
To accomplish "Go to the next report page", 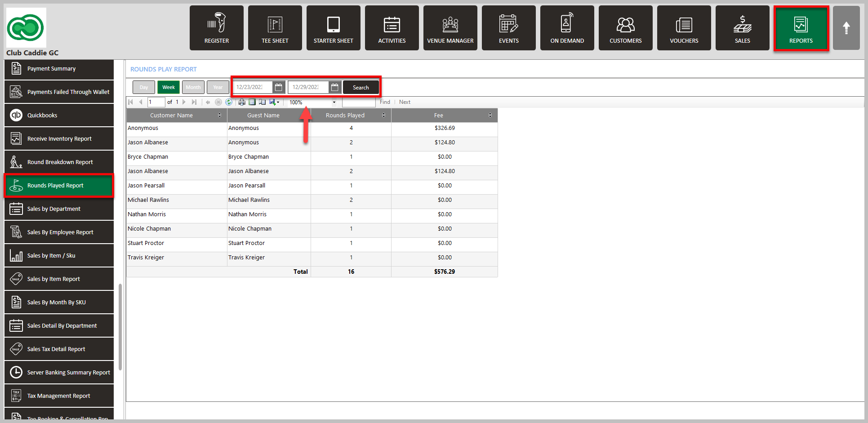I will [184, 102].
